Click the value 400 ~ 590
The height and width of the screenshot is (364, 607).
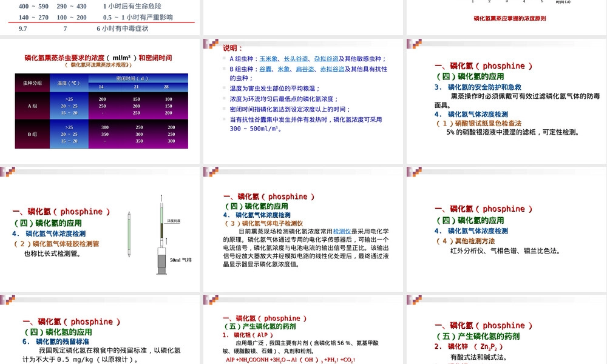[33, 6]
